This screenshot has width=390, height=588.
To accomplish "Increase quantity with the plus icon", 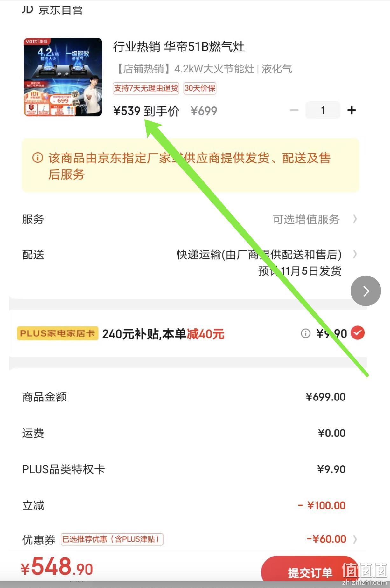I will pos(352,110).
